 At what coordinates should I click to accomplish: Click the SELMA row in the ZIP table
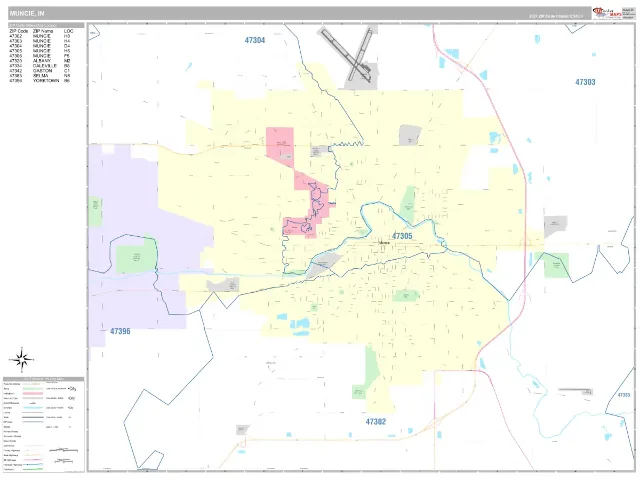pyautogui.click(x=40, y=76)
